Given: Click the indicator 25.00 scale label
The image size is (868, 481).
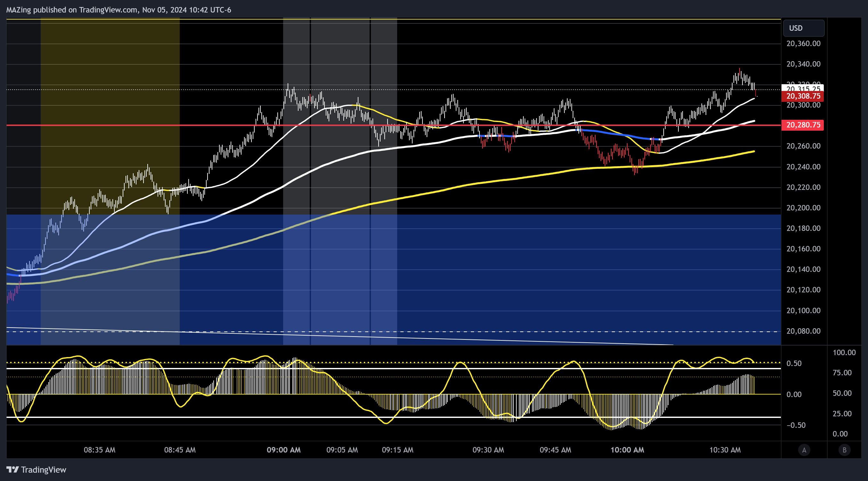Looking at the screenshot, I should click(842, 414).
